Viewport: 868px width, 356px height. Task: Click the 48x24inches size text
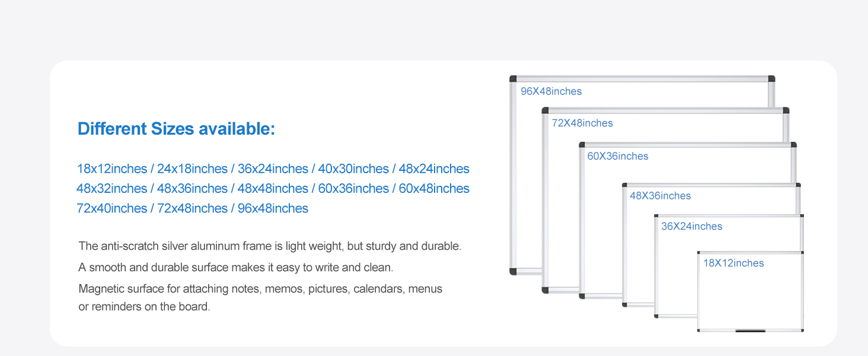coord(434,169)
